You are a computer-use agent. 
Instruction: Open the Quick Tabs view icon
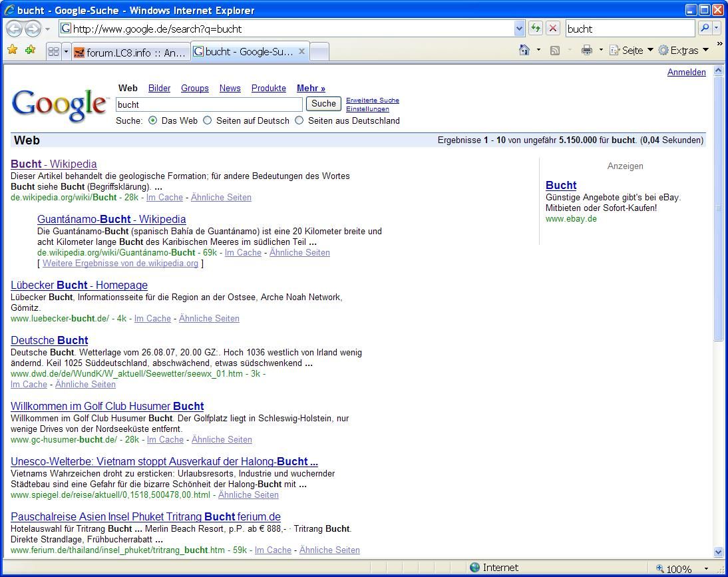coord(54,52)
